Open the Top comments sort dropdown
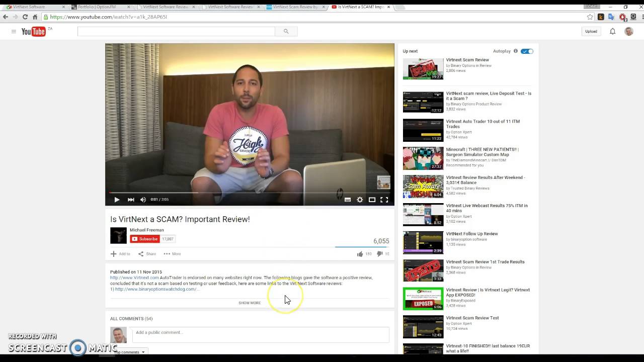644x362 pixels. coord(129,352)
